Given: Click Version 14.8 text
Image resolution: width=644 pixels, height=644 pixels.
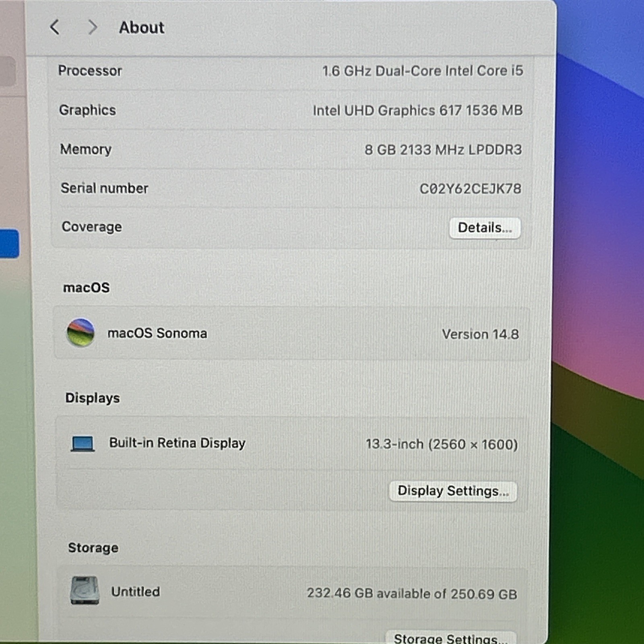Looking at the screenshot, I should 481,334.
